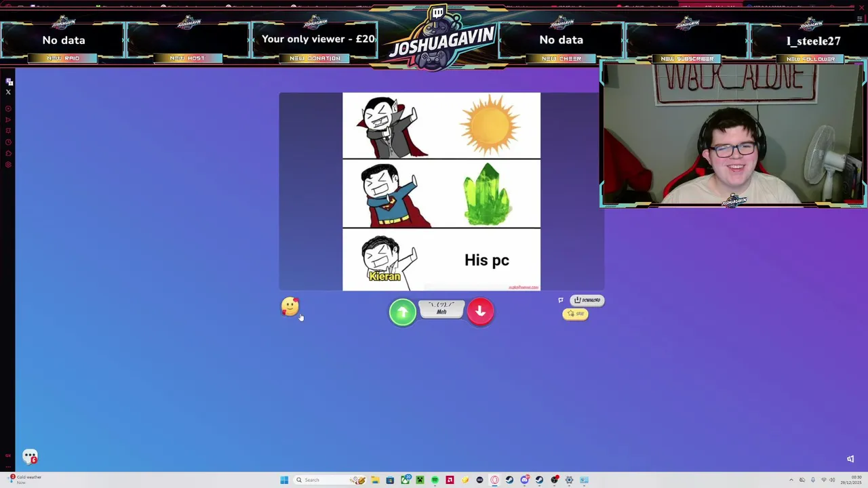This screenshot has width=868, height=488.
Task: Open the Cold weather widget
Action: coord(24,479)
